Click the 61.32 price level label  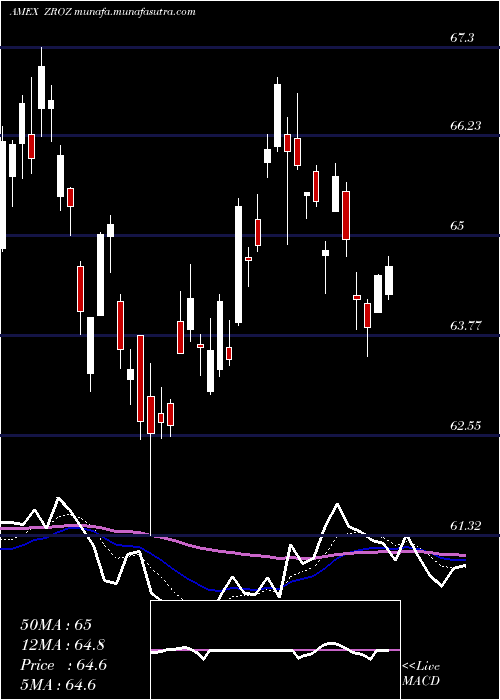(x=466, y=526)
